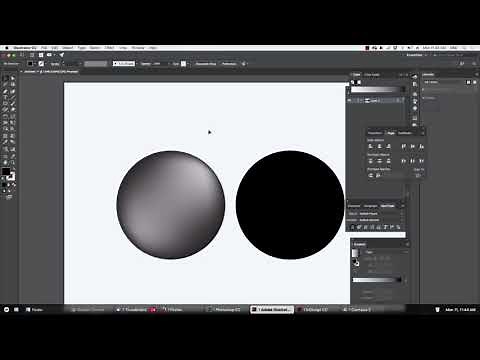Switch Libraries panel to list view
480x360 pixels.
coord(475,82)
